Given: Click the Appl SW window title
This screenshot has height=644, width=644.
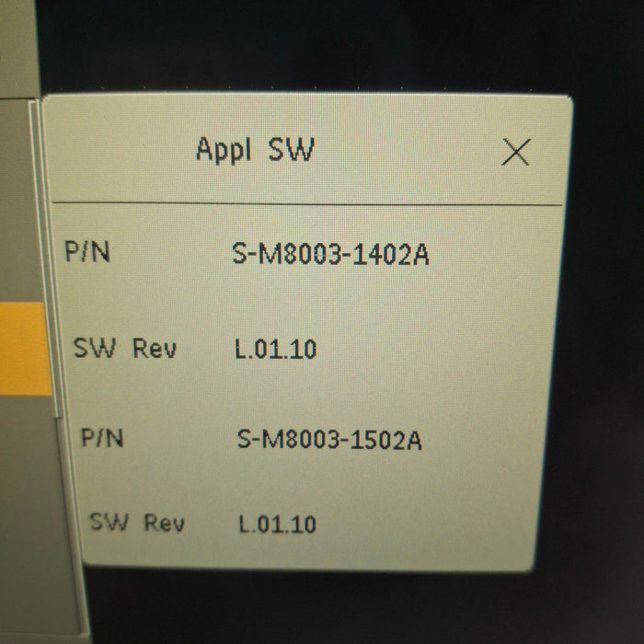Looking at the screenshot, I should tap(255, 150).
